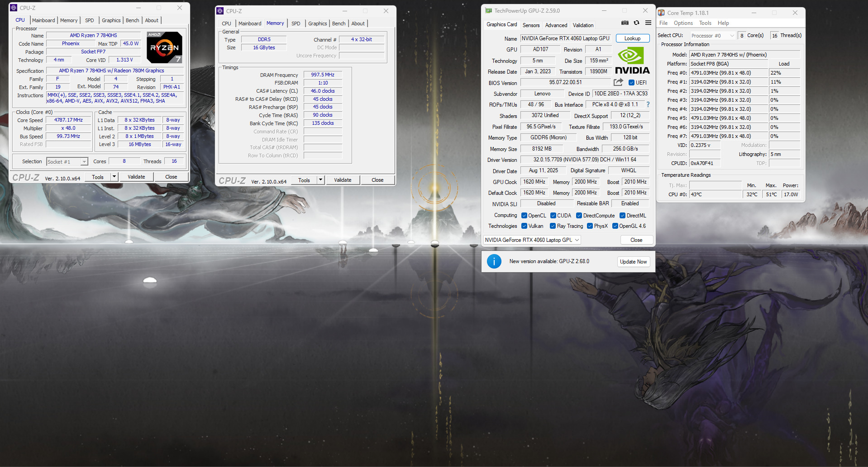Click the BIOS export share icon in GPU-Z
Image resolution: width=868 pixels, height=467 pixels.
[x=618, y=82]
